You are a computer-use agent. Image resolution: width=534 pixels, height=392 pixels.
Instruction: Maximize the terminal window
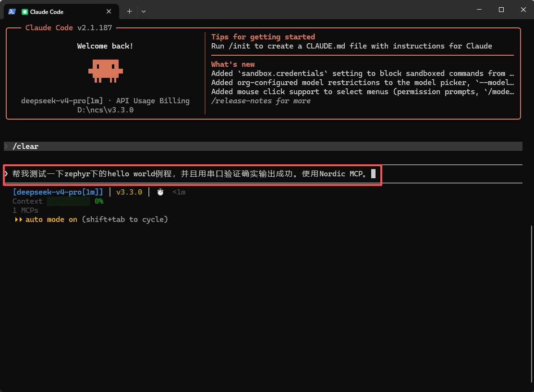click(x=501, y=10)
